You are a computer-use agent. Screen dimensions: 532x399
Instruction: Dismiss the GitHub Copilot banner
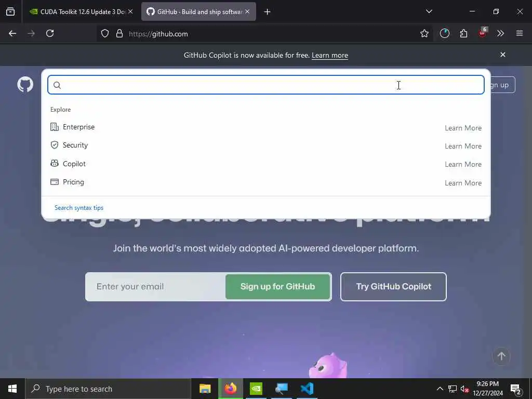(x=503, y=55)
